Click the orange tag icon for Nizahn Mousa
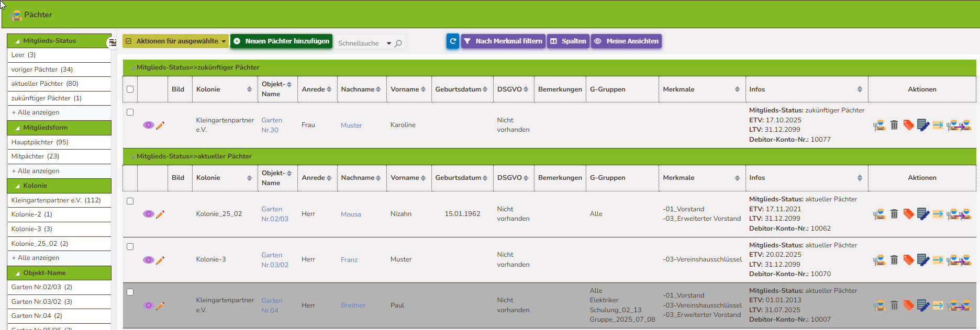980x330 pixels. click(908, 214)
